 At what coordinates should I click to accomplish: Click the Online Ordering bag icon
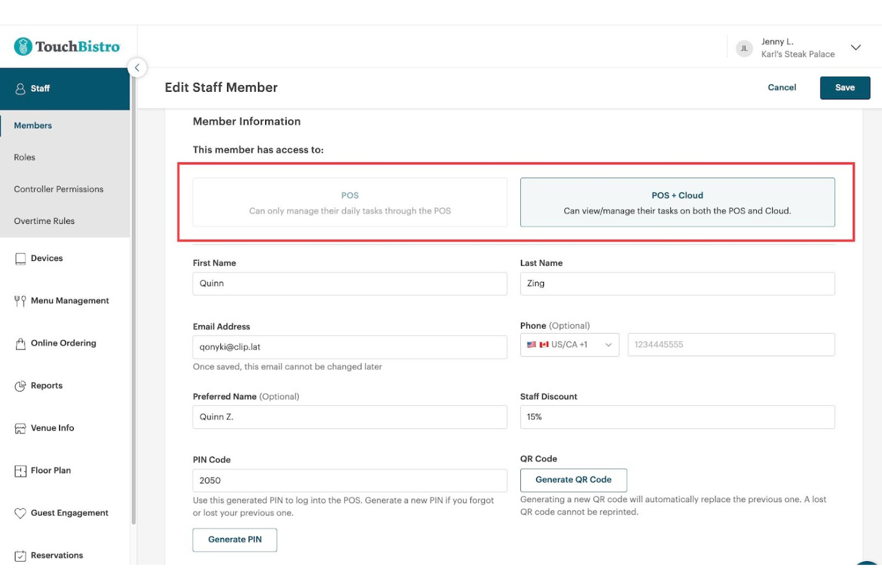coord(20,344)
